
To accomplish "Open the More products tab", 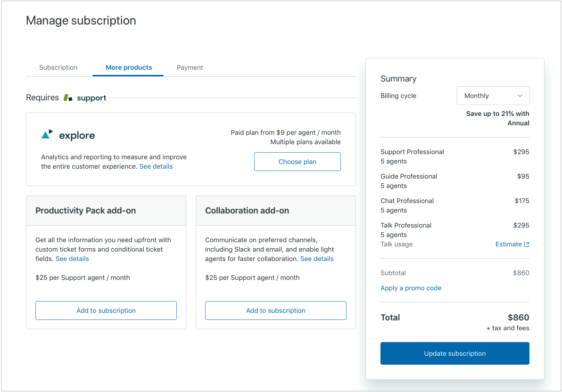I will click(128, 67).
